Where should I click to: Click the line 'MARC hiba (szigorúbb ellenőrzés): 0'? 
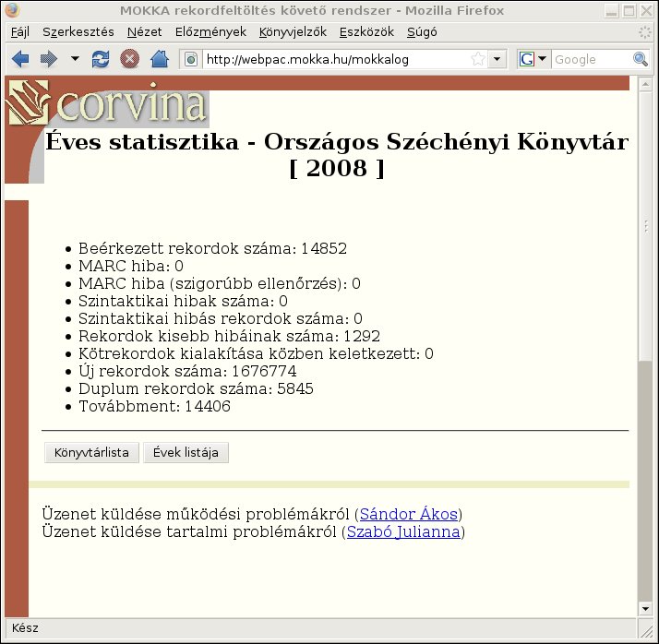(x=220, y=283)
